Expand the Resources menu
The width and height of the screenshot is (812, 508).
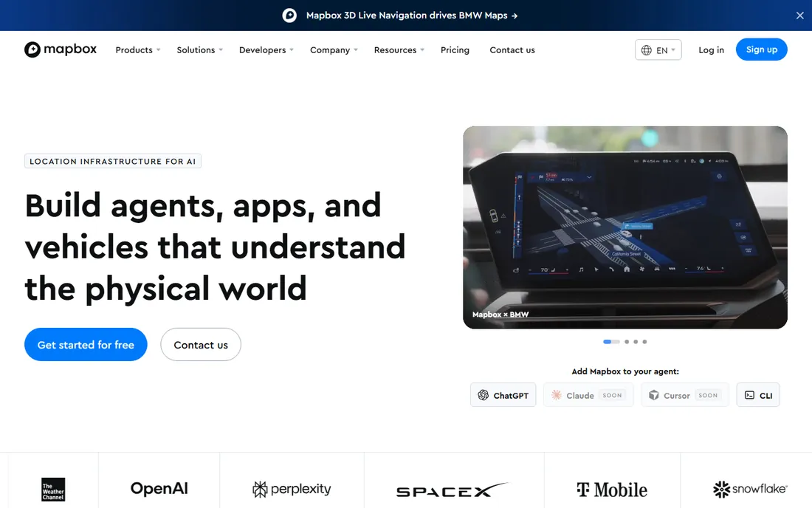pyautogui.click(x=399, y=49)
